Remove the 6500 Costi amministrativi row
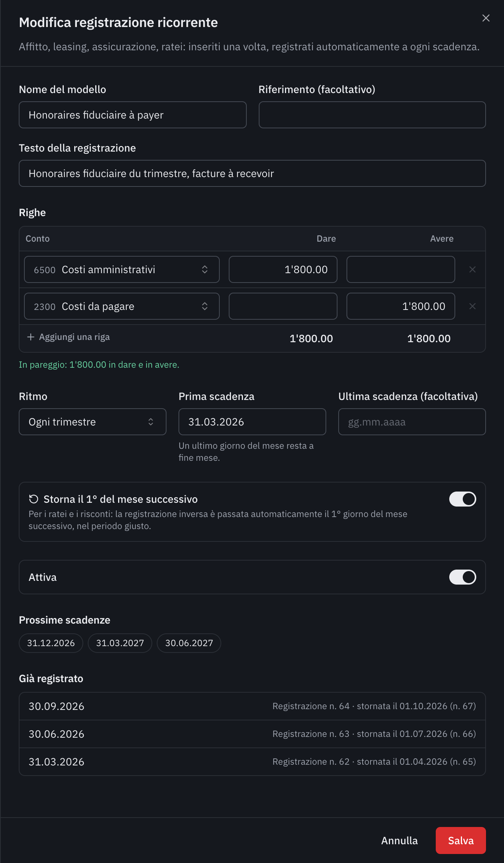 pos(472,269)
